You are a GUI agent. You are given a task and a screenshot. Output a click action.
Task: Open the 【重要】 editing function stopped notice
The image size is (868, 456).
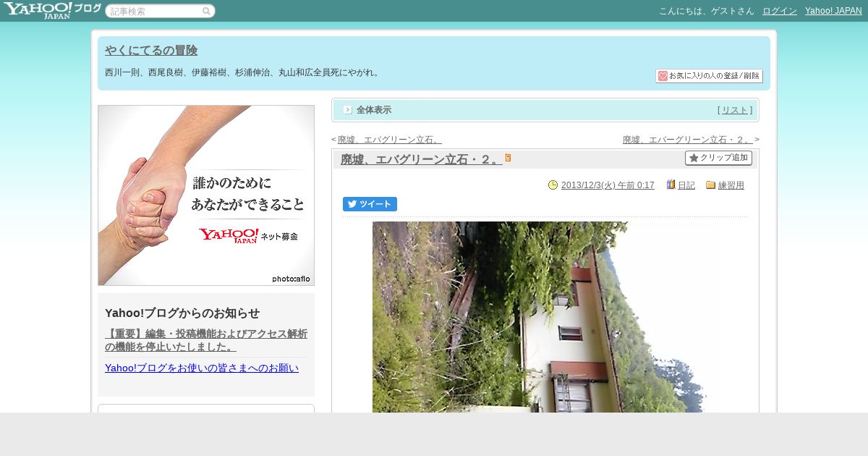pyautogui.click(x=206, y=340)
